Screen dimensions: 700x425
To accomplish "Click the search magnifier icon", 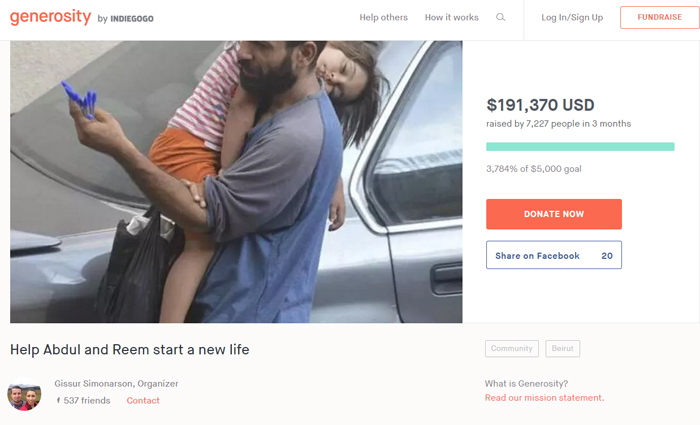I will click(501, 18).
